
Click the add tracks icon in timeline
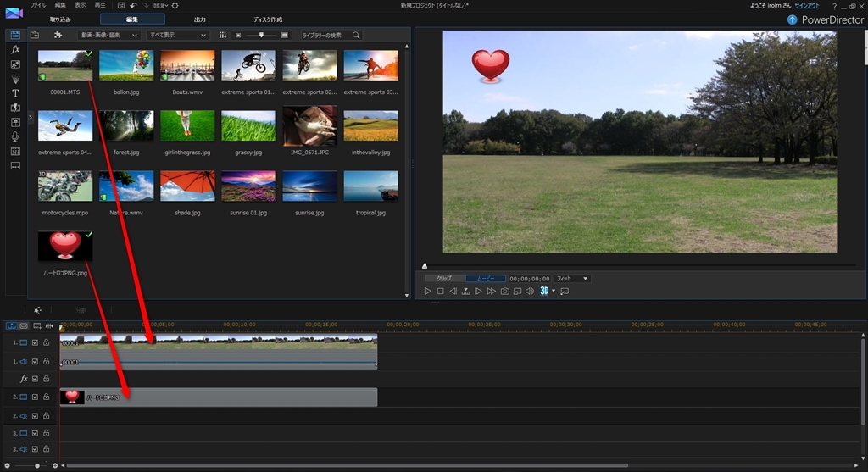click(37, 326)
